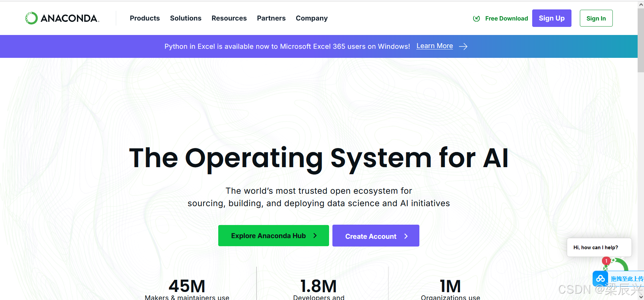Viewport: 644px width, 300px height.
Task: Click the download icon beside Free Download
Action: point(476,18)
